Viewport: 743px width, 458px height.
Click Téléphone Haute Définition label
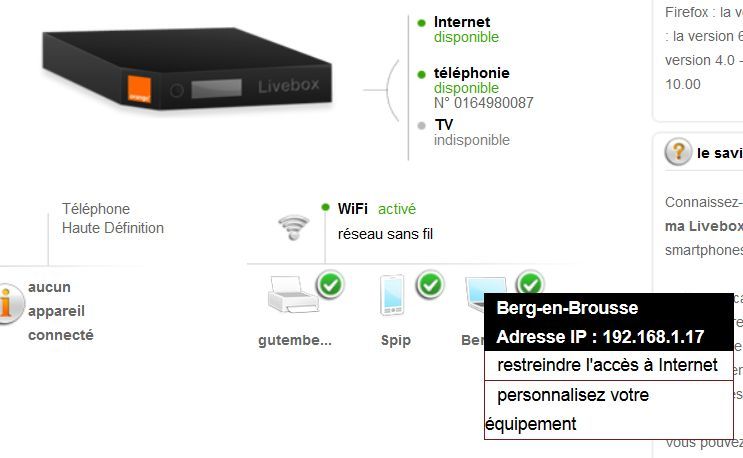tap(113, 218)
